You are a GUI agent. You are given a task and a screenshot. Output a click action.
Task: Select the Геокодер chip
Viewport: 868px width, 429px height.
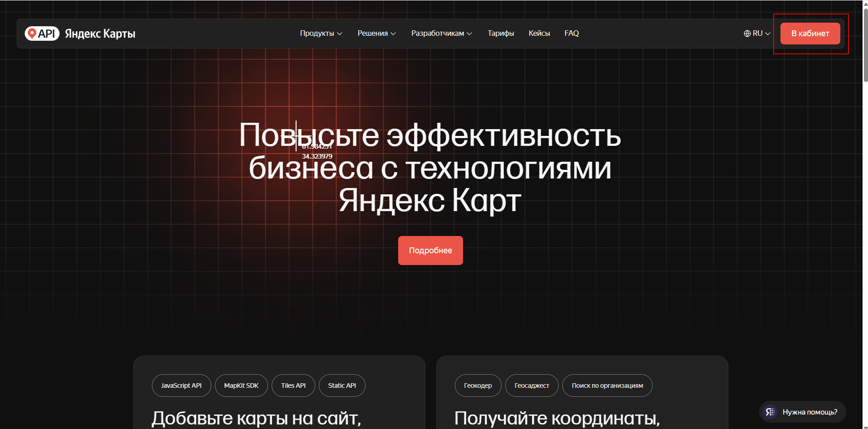(x=478, y=386)
